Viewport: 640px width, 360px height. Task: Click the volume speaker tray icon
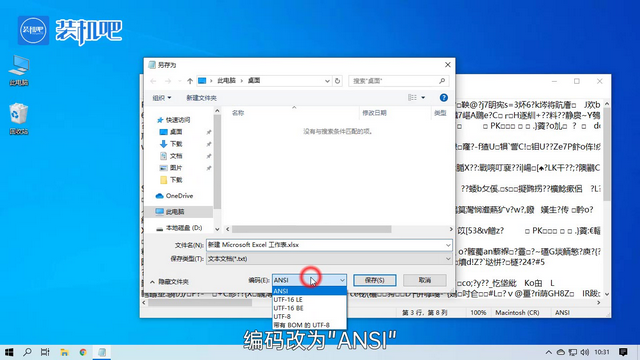[x=584, y=352]
